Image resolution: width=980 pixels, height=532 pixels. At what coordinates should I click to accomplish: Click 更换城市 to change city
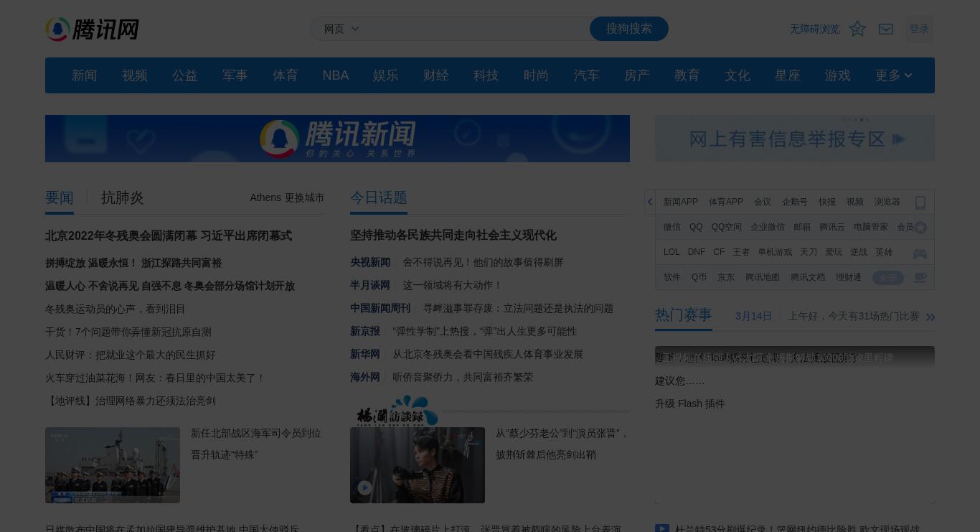click(304, 197)
